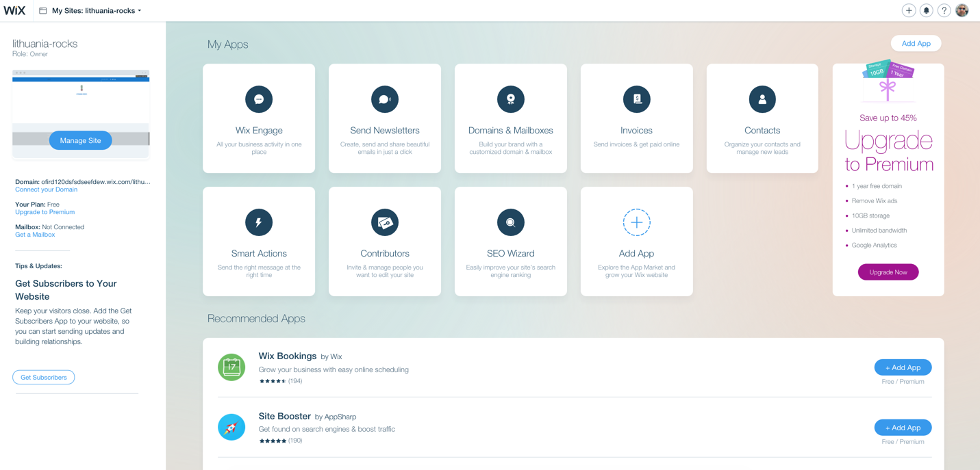Screen dimensions: 980x470
Task: Click the Recommended Apps heading
Action: coord(256,319)
